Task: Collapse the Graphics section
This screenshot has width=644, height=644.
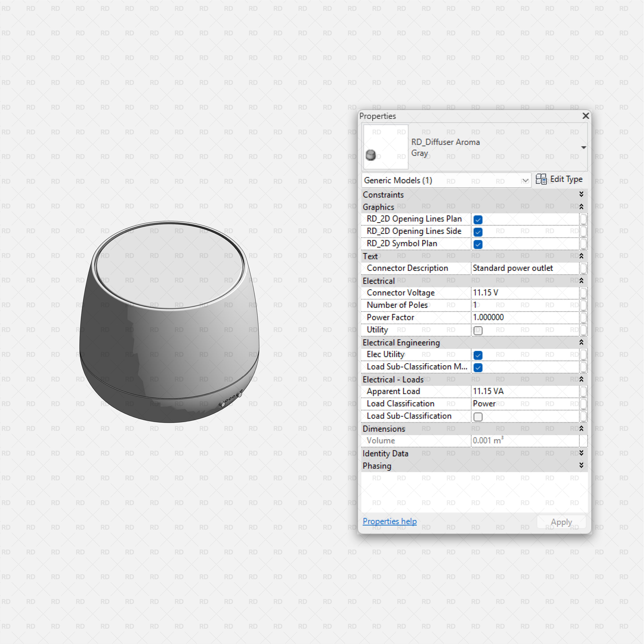Action: coord(581,207)
